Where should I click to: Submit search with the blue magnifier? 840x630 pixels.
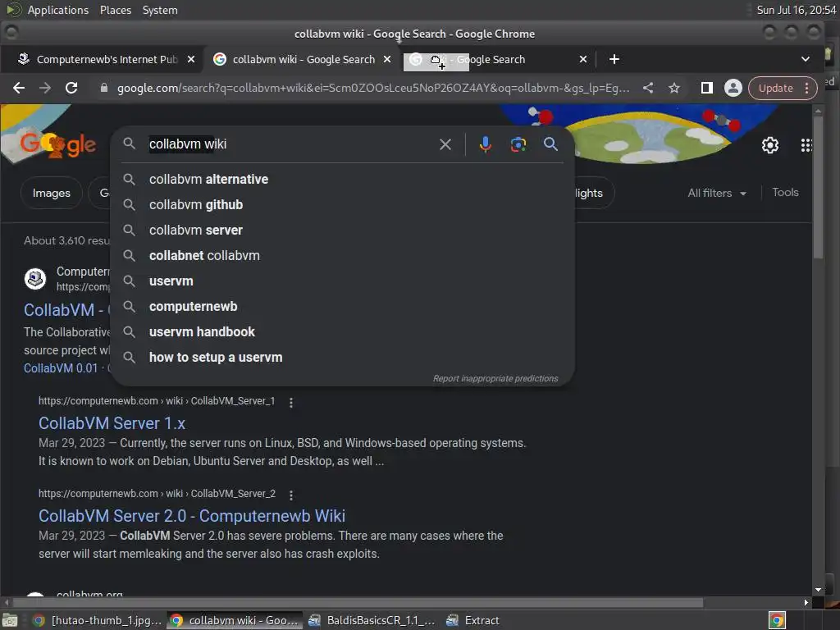click(x=550, y=144)
